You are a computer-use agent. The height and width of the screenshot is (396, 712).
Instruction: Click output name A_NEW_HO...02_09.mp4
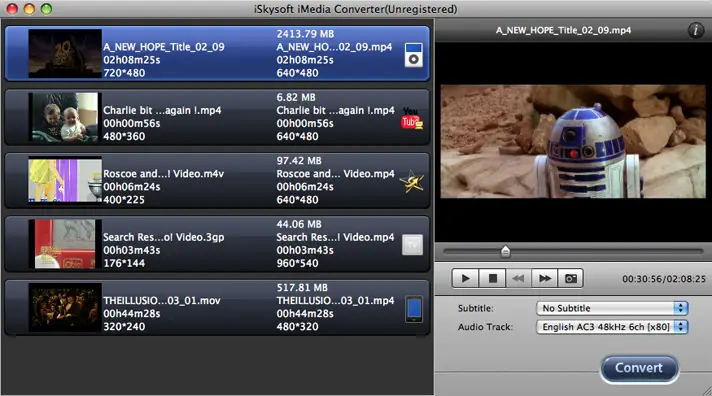(334, 47)
